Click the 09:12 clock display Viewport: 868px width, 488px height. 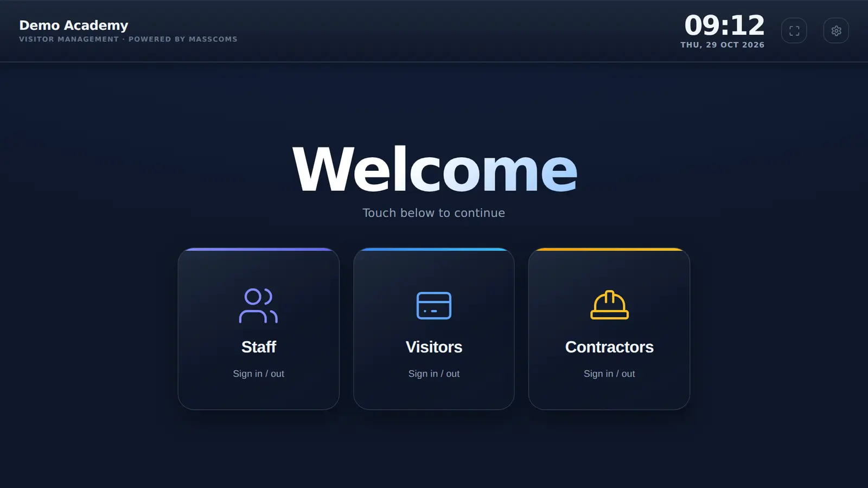pyautogui.click(x=724, y=25)
